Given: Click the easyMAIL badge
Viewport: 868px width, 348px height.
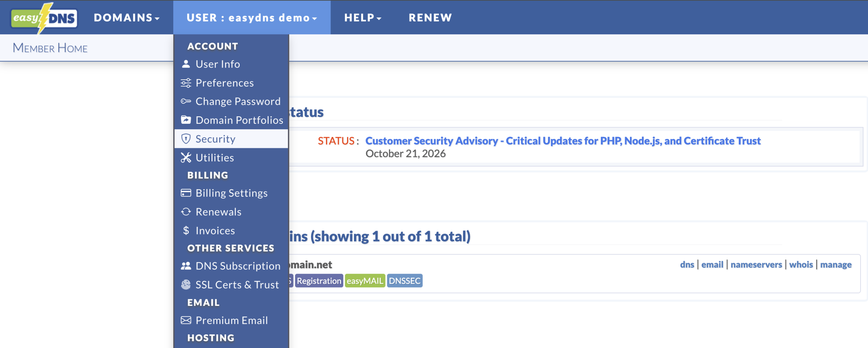Looking at the screenshot, I should tap(365, 281).
